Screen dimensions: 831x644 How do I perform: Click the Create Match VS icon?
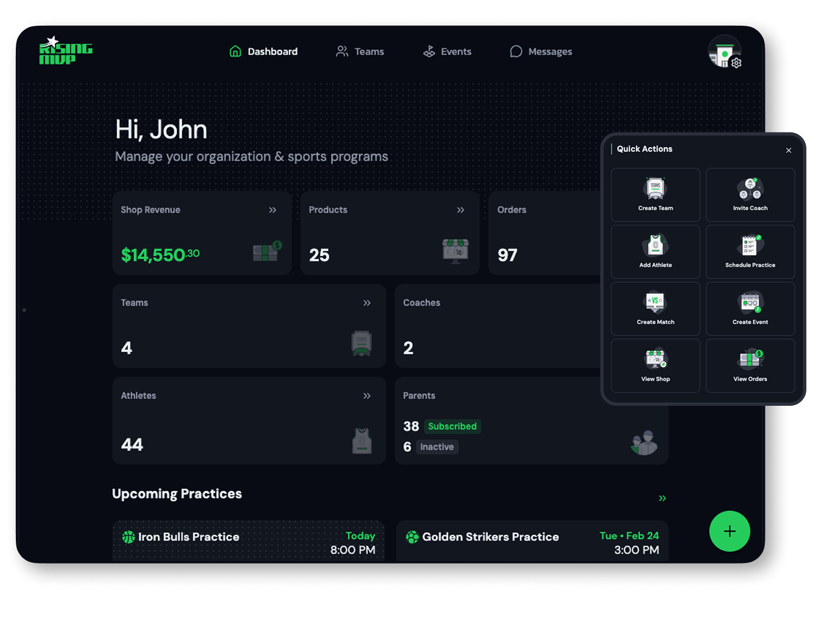click(655, 302)
